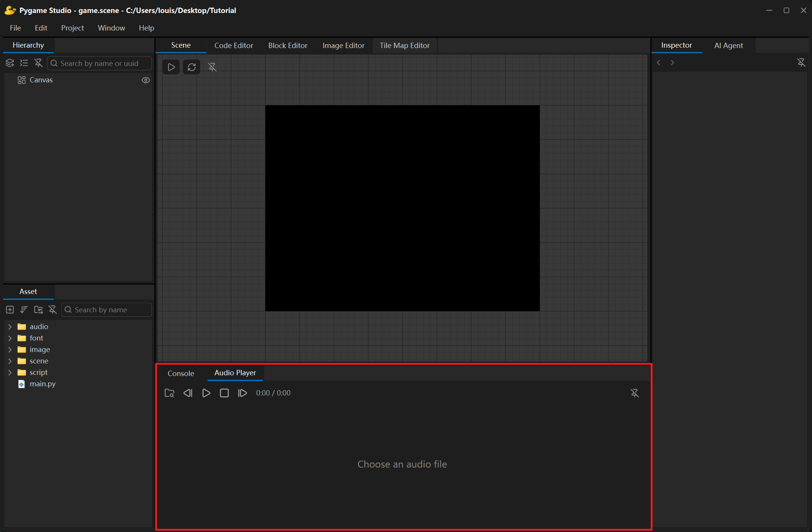Run the scene with the play button
The width and height of the screenshot is (812, 532).
click(x=171, y=67)
